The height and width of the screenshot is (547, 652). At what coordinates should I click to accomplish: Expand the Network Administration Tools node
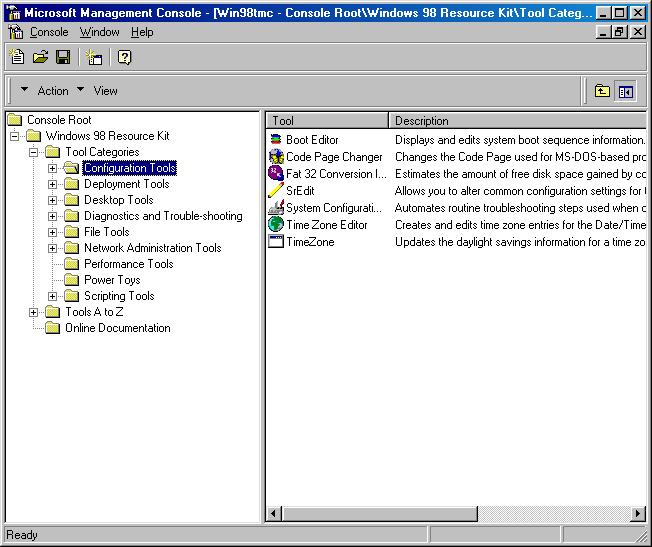(x=52, y=248)
